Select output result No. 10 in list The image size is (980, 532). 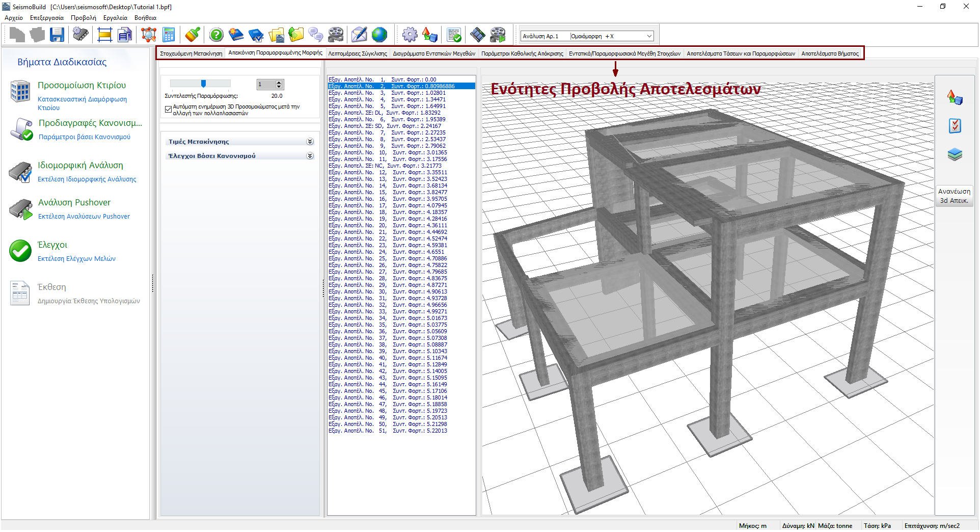387,152
